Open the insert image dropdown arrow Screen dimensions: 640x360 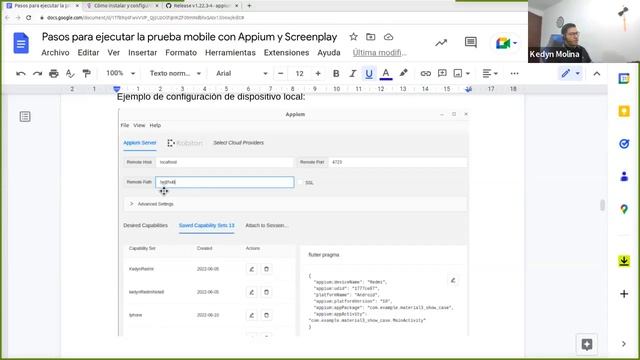click(x=468, y=74)
